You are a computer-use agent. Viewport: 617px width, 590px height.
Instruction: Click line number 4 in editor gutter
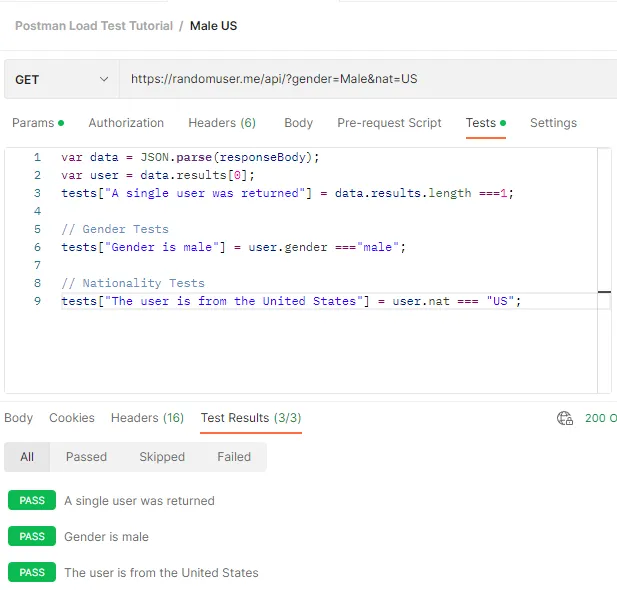pyautogui.click(x=37, y=211)
